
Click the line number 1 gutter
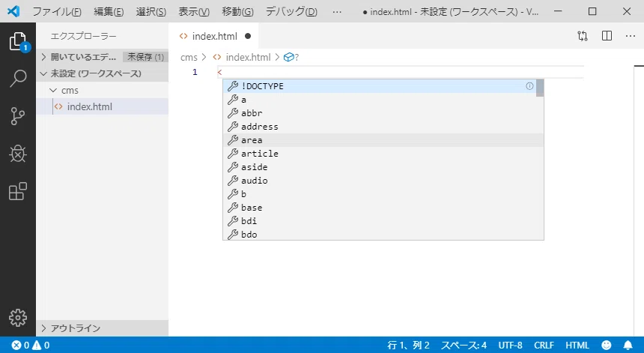coord(195,73)
